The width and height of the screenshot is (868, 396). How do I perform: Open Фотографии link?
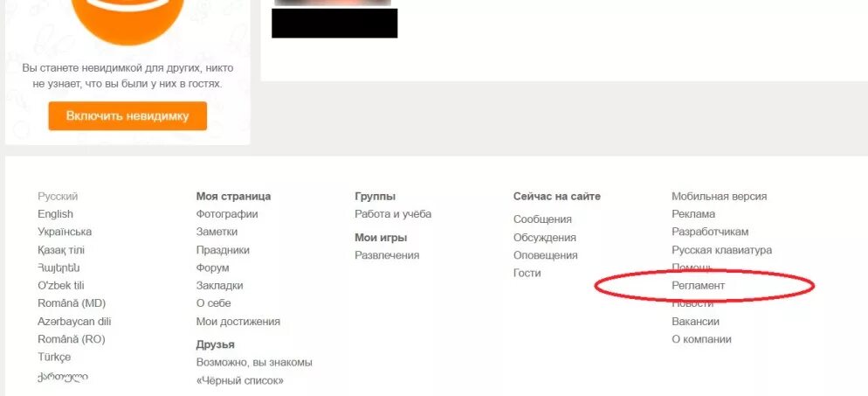tap(227, 214)
